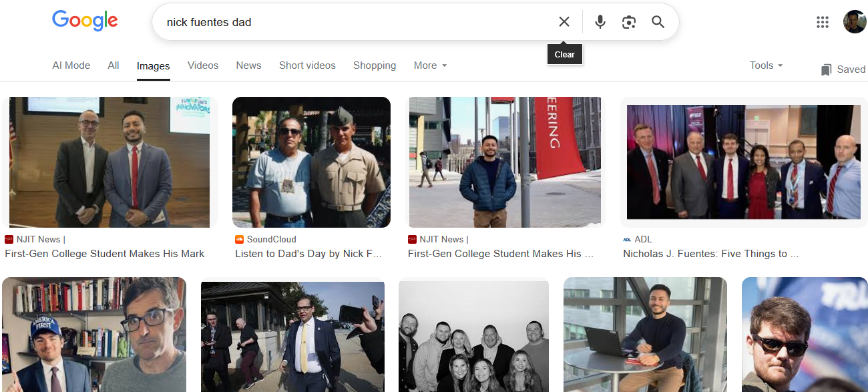This screenshot has height=392, width=868.
Task: Switch to the All results tab
Action: point(114,65)
